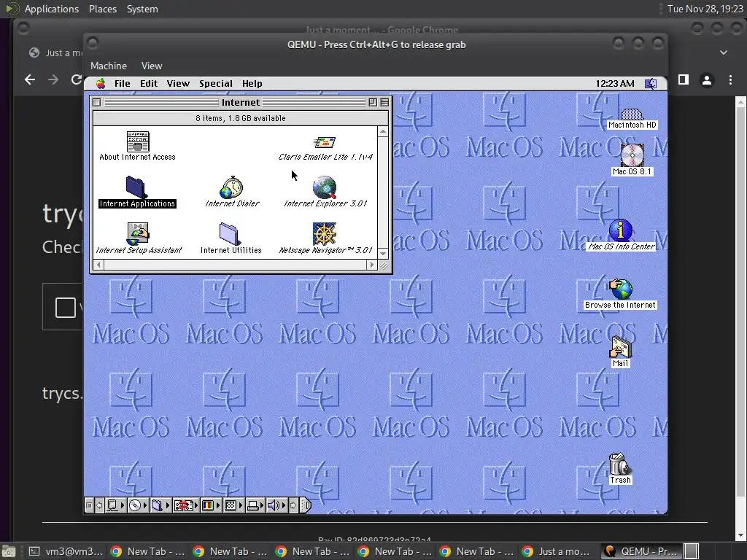Screen dimensions: 747x560
Task: Click the Mac OS clock showing 12:23 AM
Action: tap(614, 84)
